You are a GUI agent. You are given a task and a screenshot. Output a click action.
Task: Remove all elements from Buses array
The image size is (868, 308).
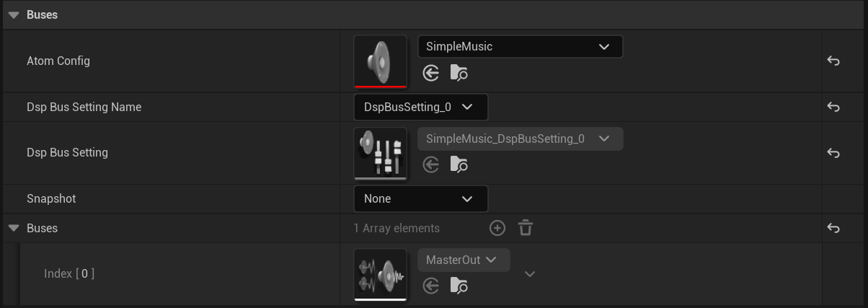526,228
